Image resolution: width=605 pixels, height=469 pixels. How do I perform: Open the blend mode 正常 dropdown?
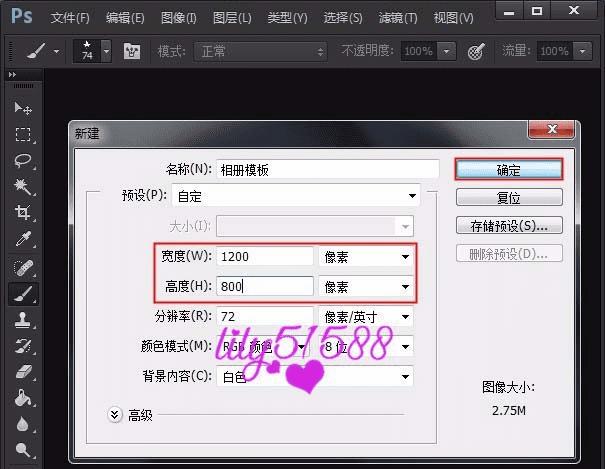[260, 51]
